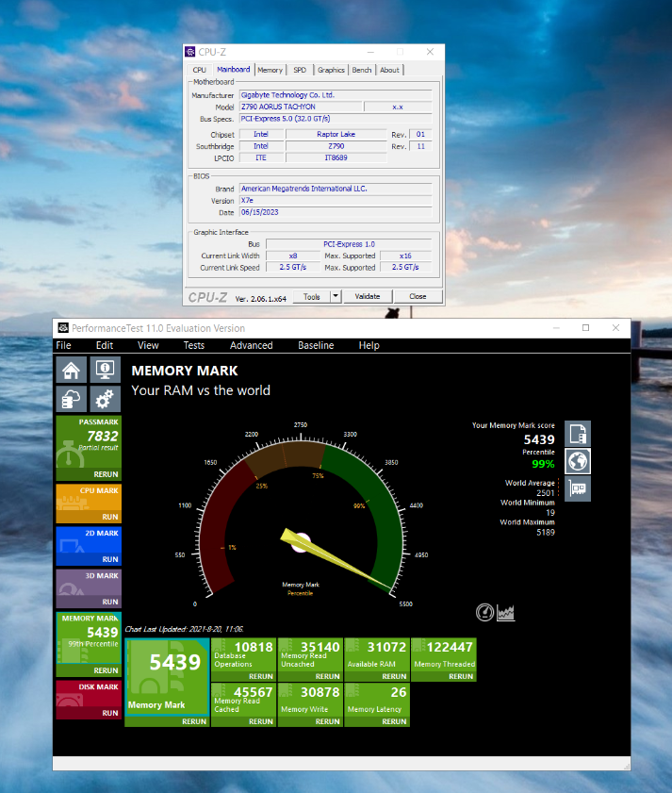The height and width of the screenshot is (793, 672).
Task: Click the 99% percentile value
Action: tap(543, 464)
